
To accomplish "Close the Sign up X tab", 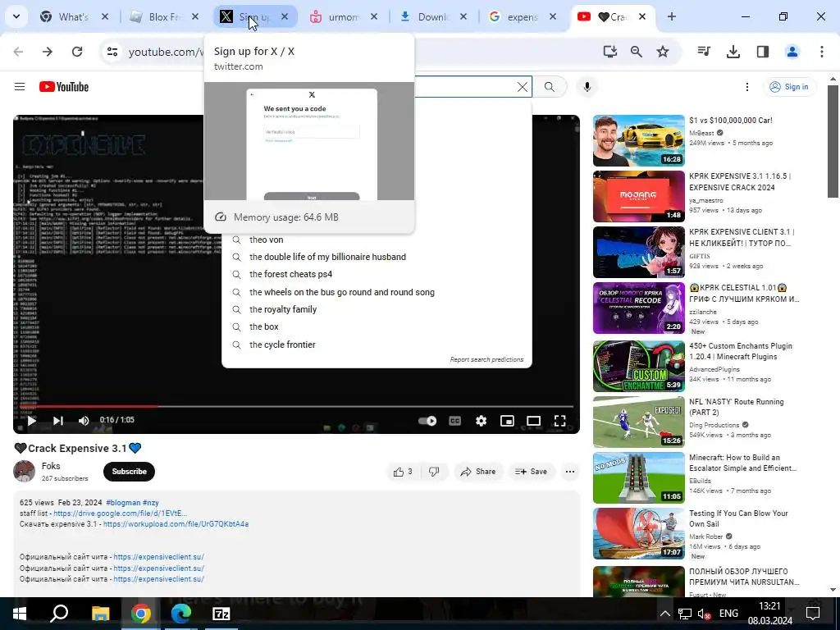I will [285, 16].
